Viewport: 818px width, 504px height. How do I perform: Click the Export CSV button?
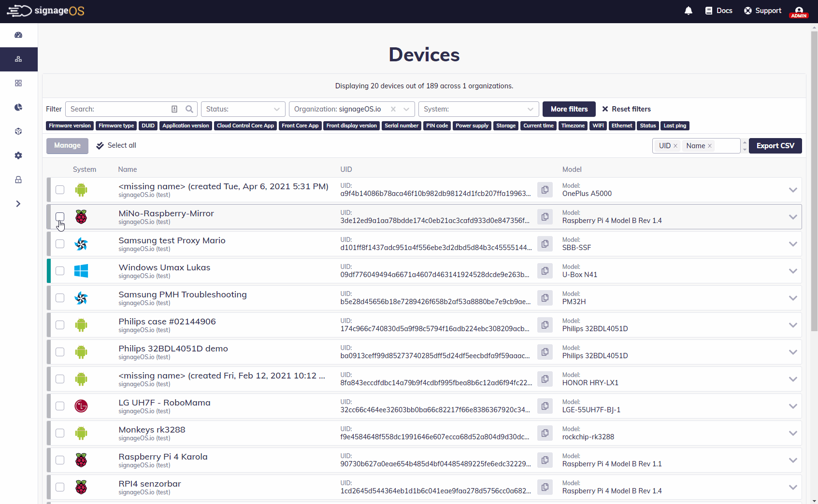coord(775,146)
